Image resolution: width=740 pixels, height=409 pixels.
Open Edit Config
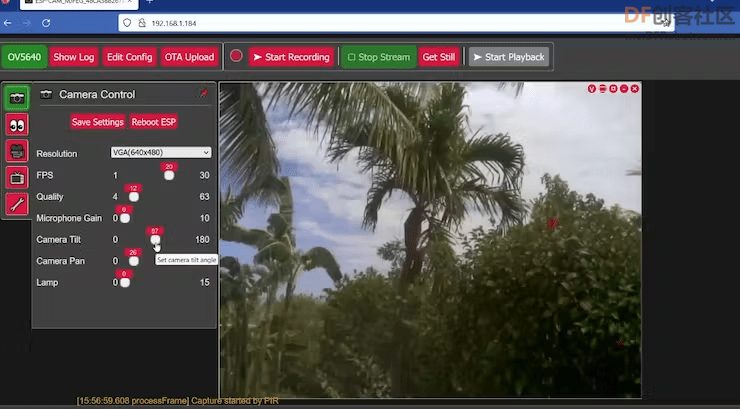tap(129, 57)
